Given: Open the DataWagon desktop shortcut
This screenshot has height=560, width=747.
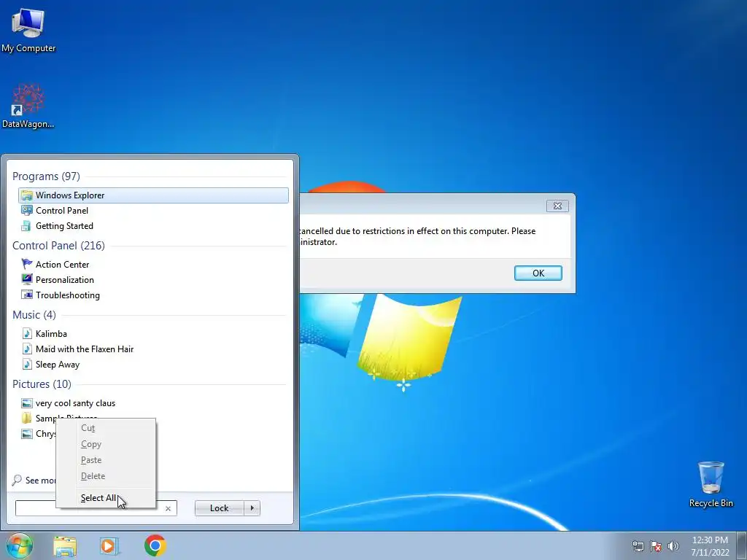Looking at the screenshot, I should 28,106.
